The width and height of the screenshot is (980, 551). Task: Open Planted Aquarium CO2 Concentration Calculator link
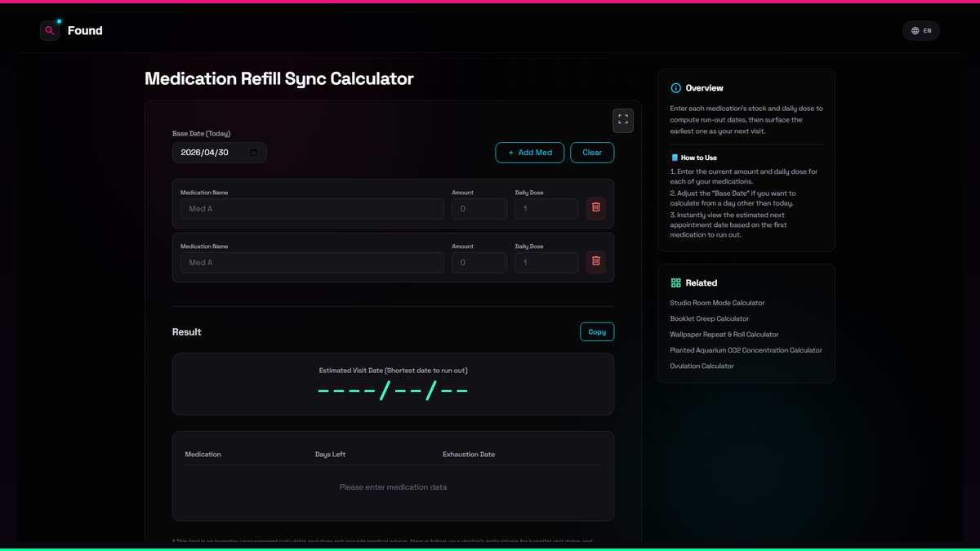[x=746, y=350]
